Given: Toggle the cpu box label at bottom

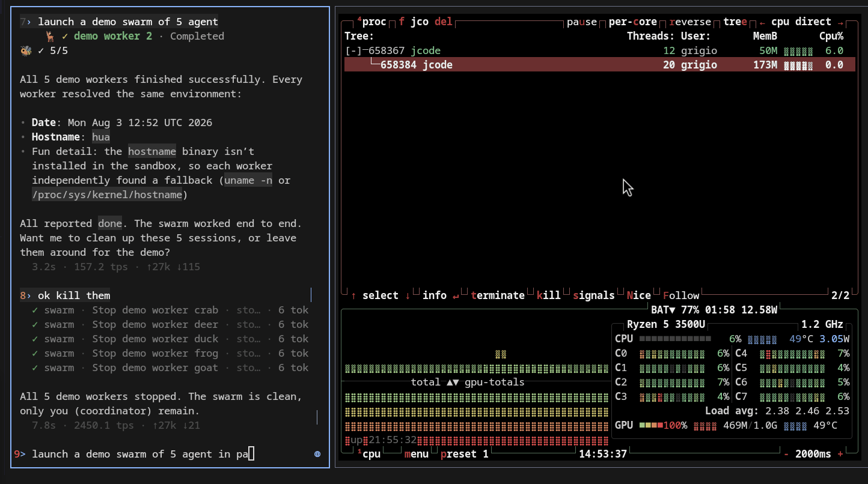Looking at the screenshot, I should [368, 454].
